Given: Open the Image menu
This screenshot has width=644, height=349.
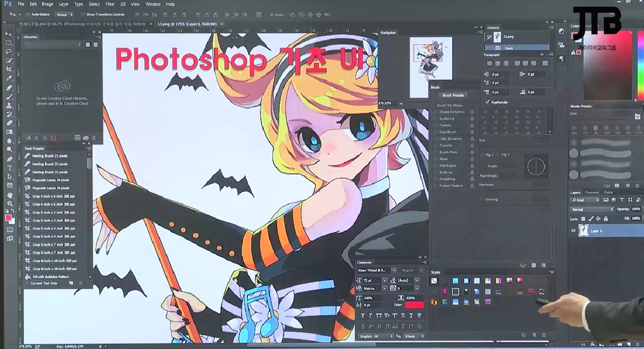Looking at the screenshot, I should pyautogui.click(x=48, y=4).
